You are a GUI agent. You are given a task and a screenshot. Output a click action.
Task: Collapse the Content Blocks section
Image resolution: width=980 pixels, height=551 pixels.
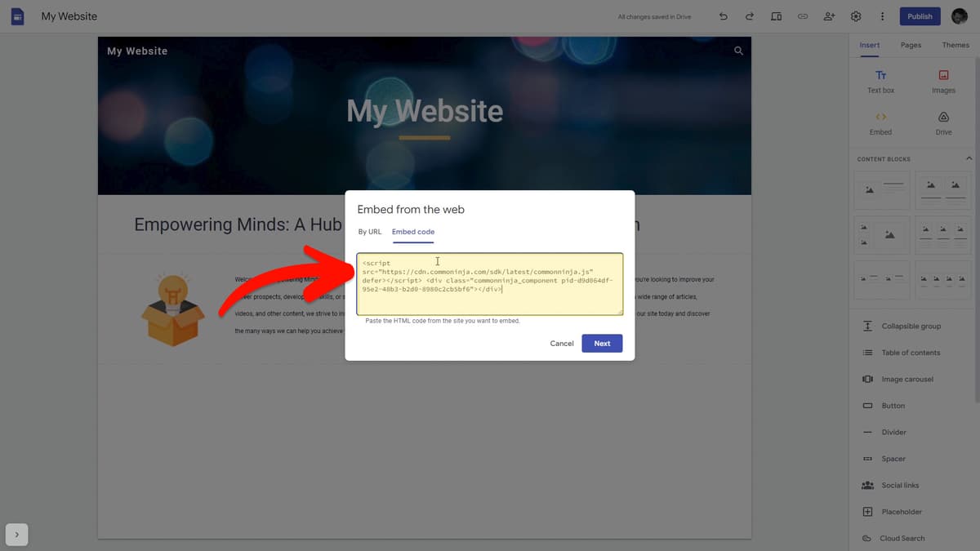(x=969, y=158)
